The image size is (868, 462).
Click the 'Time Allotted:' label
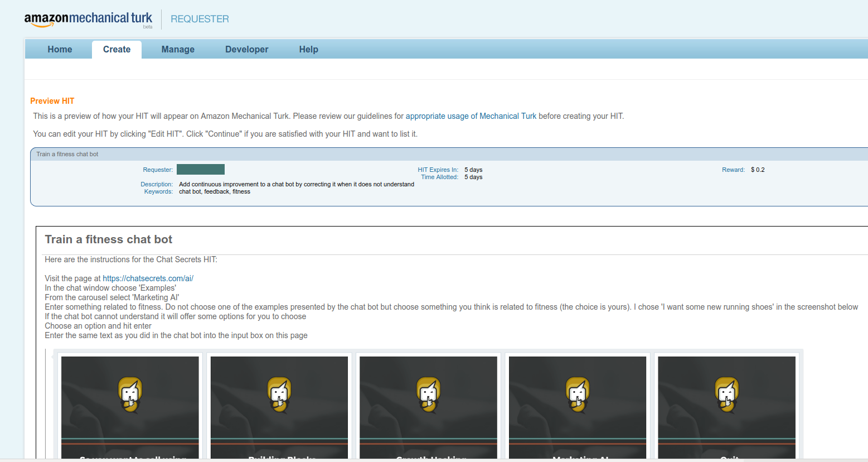click(x=440, y=177)
